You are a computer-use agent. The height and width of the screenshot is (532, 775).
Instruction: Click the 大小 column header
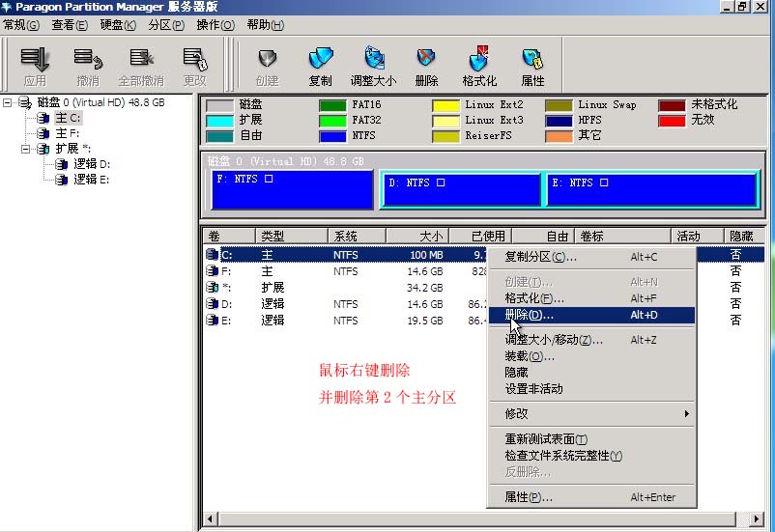point(417,237)
